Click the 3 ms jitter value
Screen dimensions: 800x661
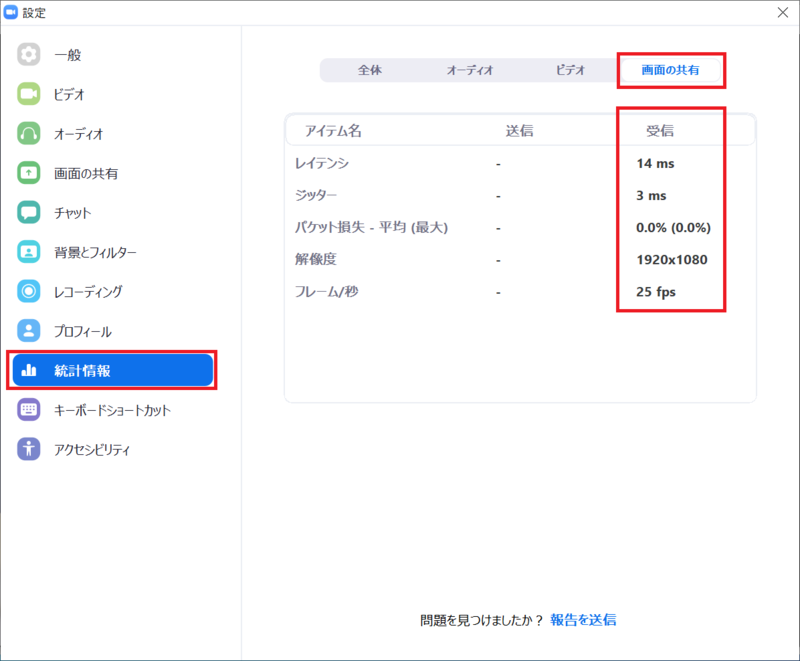click(x=651, y=195)
